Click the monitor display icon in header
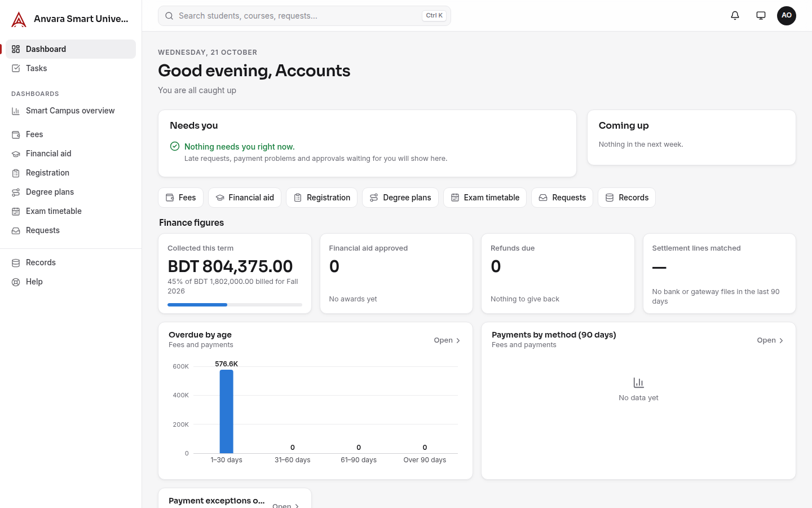This screenshot has height=508, width=812. tap(761, 16)
